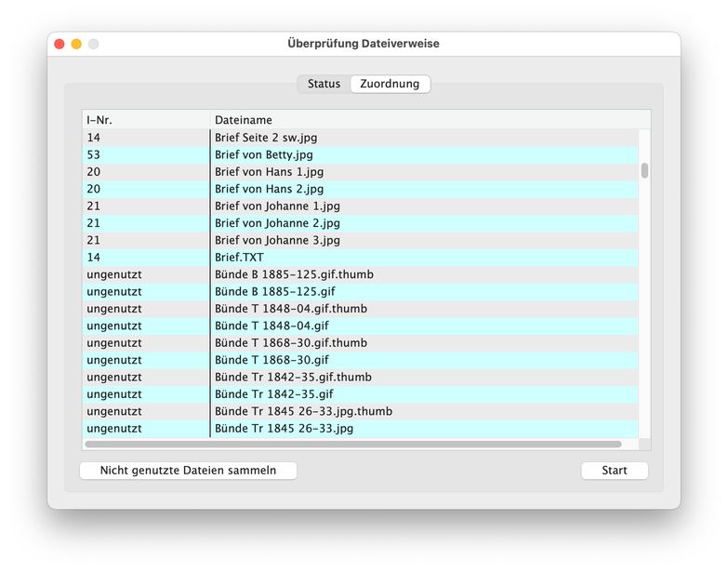Select Bünde T 1868-30.gif file row
The width and height of the screenshot is (728, 572).
pos(271,360)
